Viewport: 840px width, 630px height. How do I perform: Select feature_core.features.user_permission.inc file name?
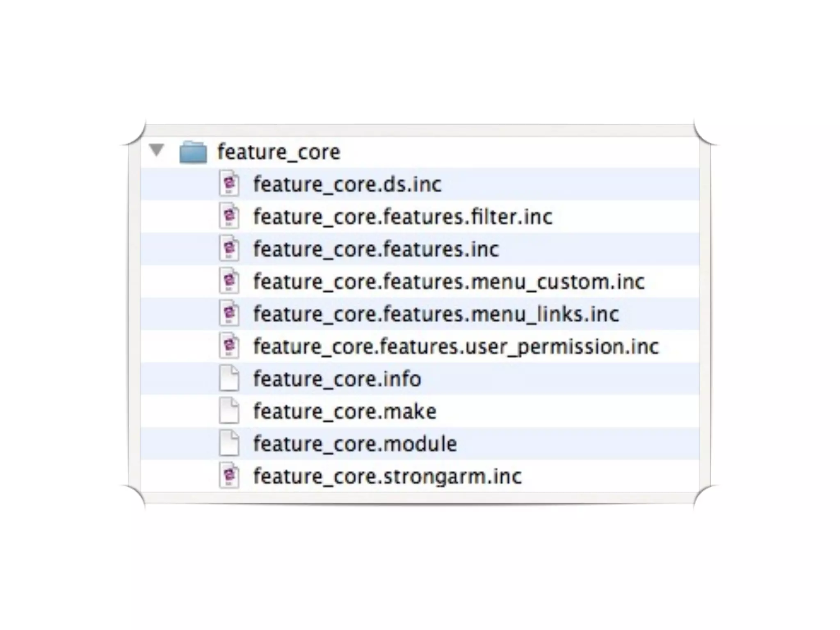click(x=456, y=347)
